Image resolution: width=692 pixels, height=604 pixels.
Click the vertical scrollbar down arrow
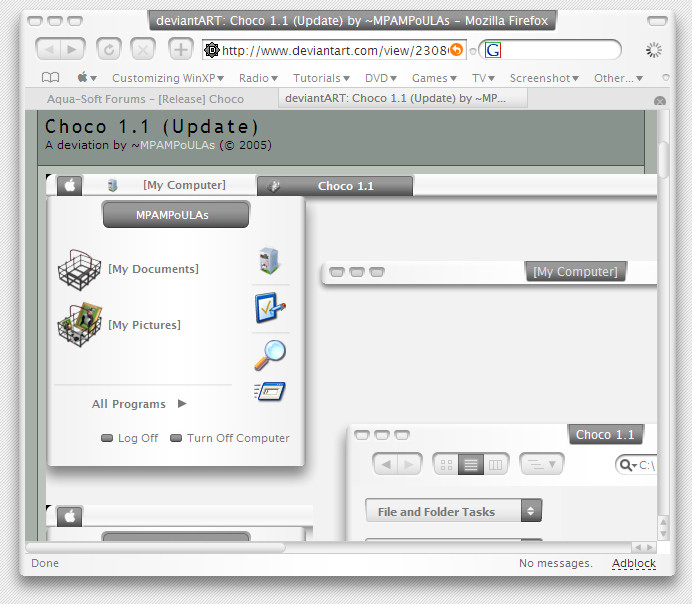pyautogui.click(x=663, y=534)
